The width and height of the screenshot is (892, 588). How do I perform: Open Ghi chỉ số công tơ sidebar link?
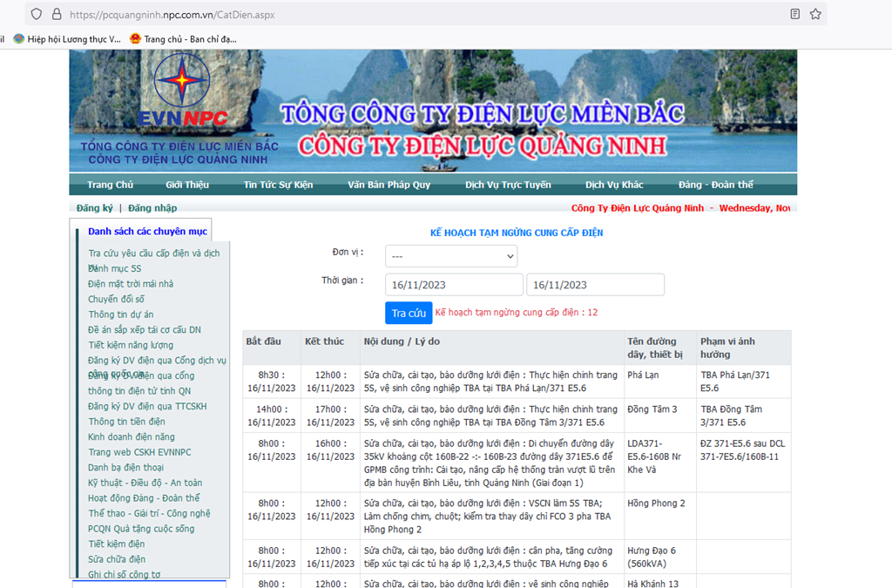(124, 575)
